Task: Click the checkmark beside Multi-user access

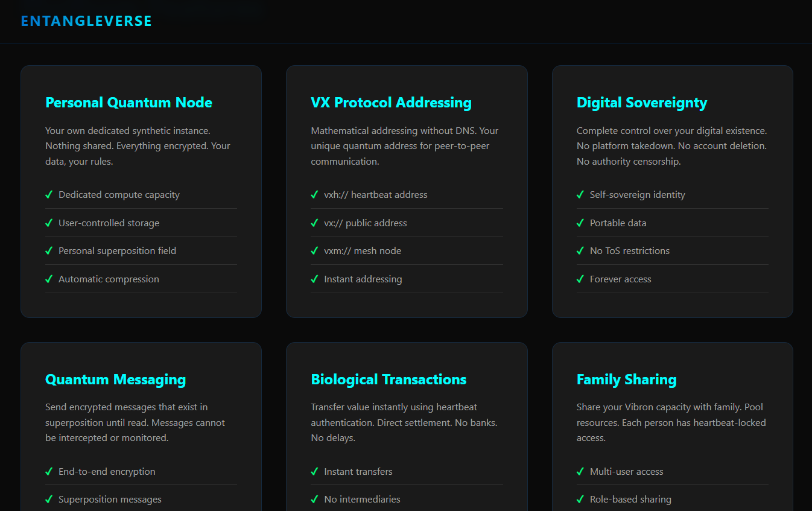Action: click(x=580, y=471)
